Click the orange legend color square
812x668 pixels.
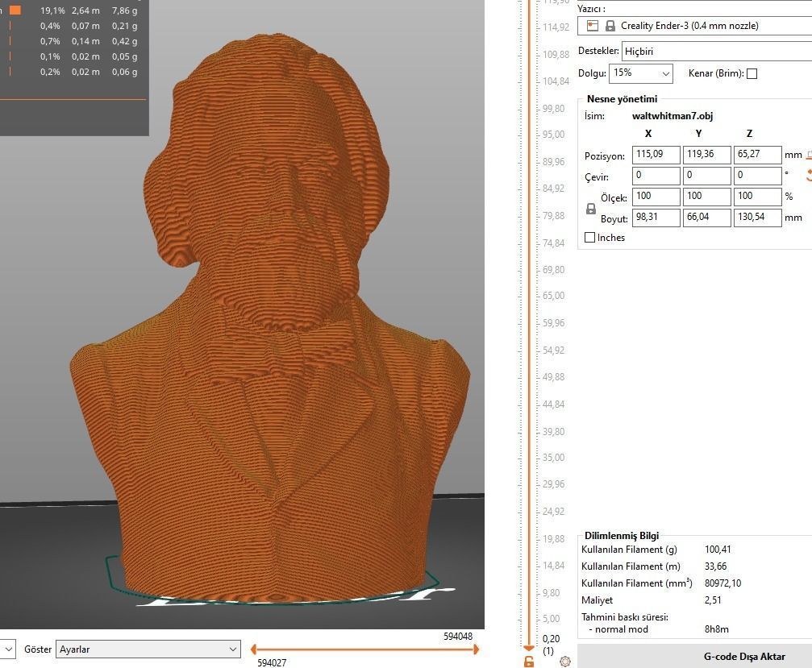(15, 10)
